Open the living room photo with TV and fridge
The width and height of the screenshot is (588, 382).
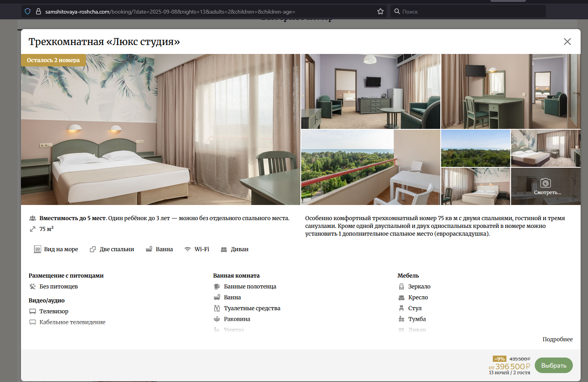[x=371, y=91]
